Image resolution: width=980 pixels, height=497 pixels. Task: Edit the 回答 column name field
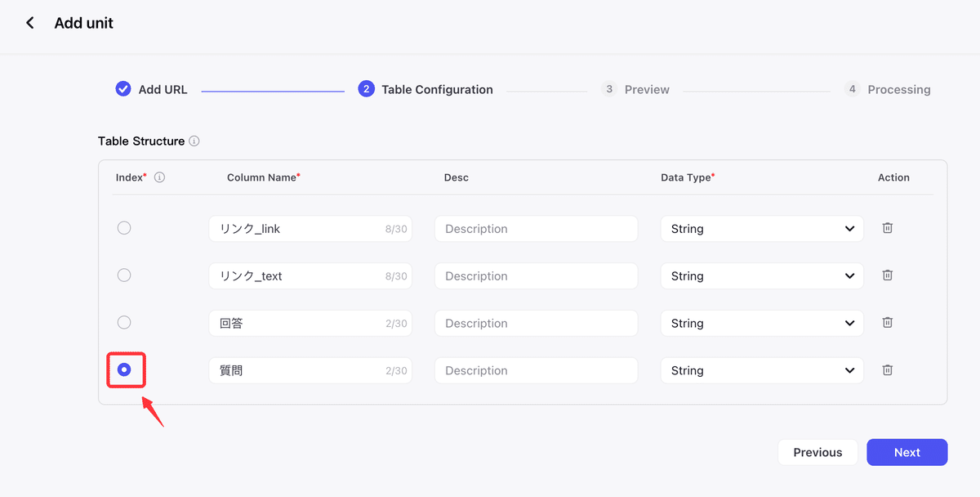pyautogui.click(x=310, y=324)
